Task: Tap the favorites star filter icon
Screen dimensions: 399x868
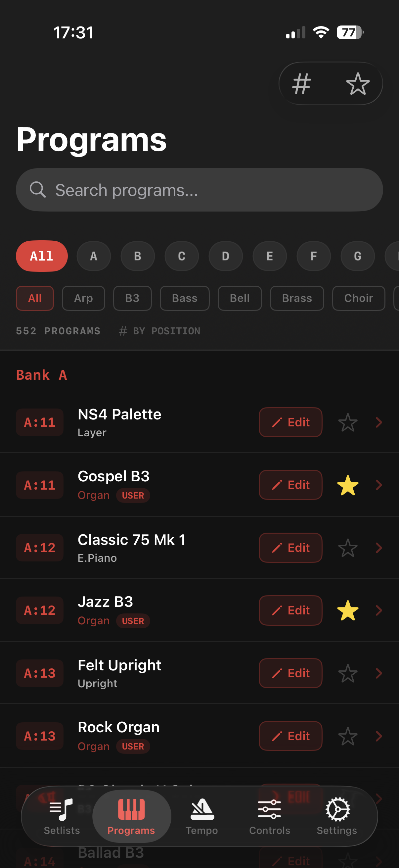Action: pyautogui.click(x=358, y=83)
